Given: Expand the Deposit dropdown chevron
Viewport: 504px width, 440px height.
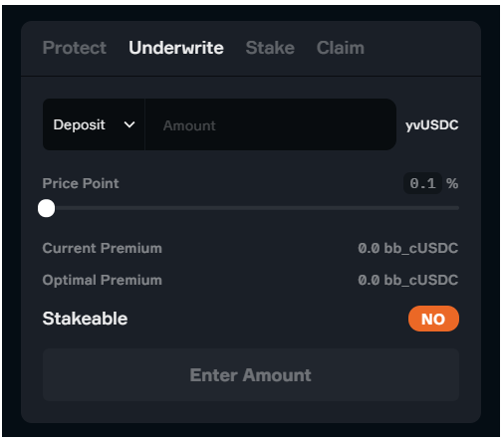Looking at the screenshot, I should click(129, 124).
